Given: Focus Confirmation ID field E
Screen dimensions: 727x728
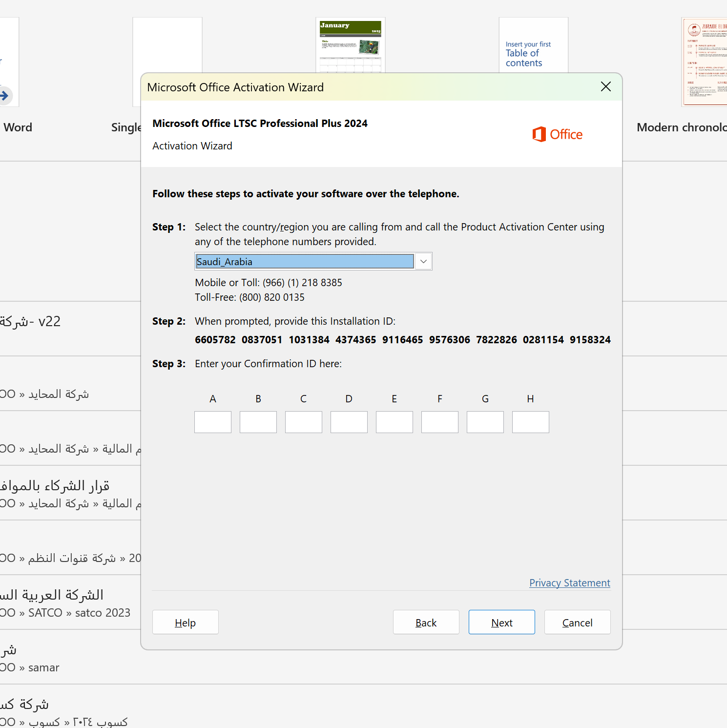Looking at the screenshot, I should (x=395, y=422).
